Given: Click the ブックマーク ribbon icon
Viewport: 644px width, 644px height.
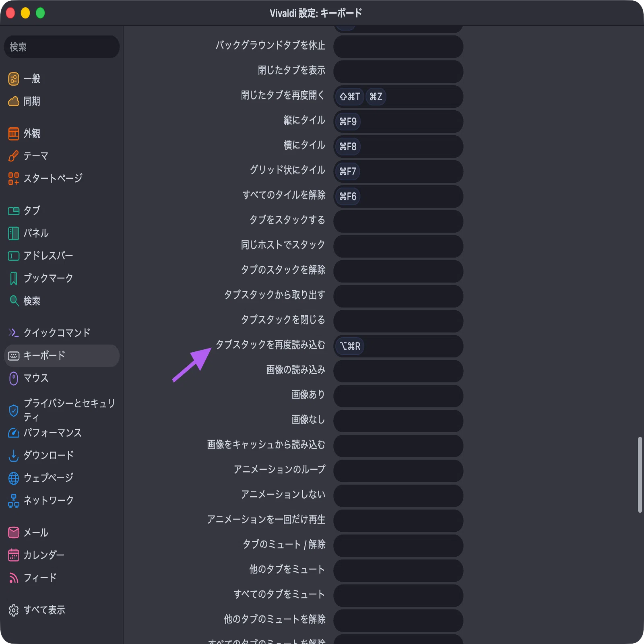Looking at the screenshot, I should coord(14,279).
